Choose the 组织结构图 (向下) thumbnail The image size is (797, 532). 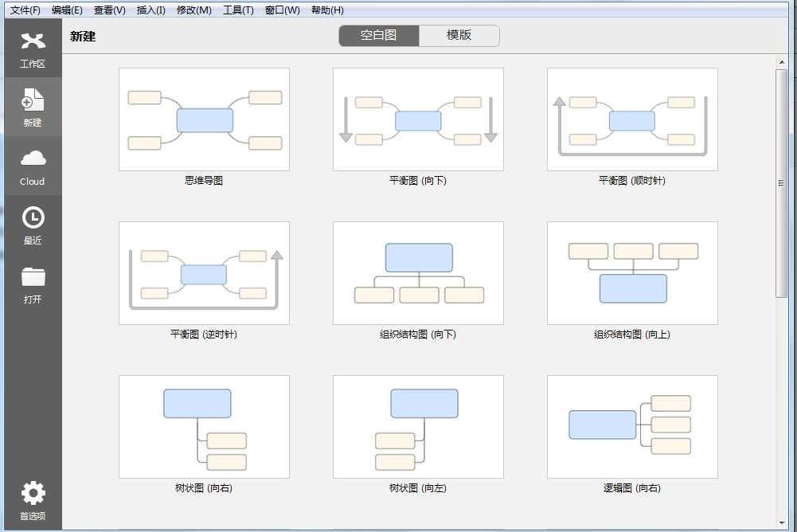tap(418, 273)
